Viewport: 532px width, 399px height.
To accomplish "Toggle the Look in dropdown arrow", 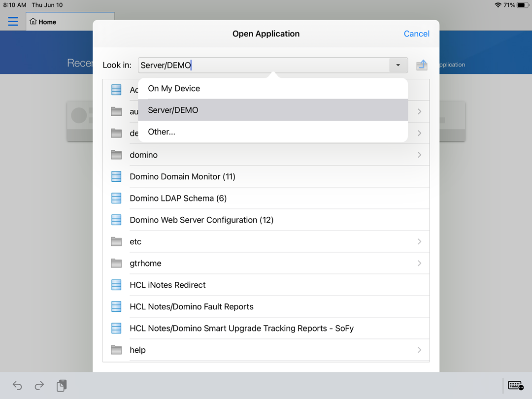I will click(398, 65).
